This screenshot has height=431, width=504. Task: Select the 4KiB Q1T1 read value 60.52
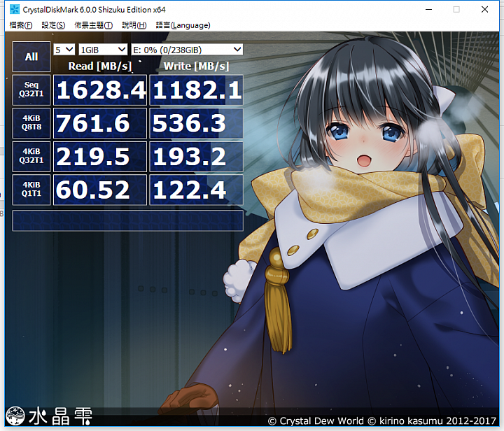pos(100,190)
